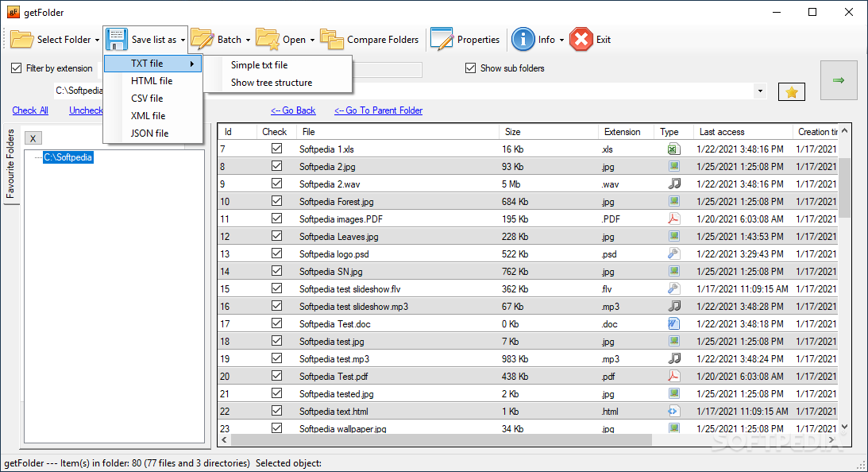The width and height of the screenshot is (868, 472).
Task: Click the X button above the folder tree
Action: tap(33, 138)
